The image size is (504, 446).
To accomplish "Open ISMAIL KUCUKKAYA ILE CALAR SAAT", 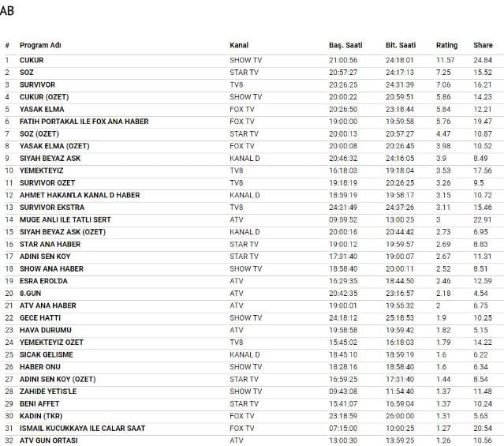I will click(82, 428).
